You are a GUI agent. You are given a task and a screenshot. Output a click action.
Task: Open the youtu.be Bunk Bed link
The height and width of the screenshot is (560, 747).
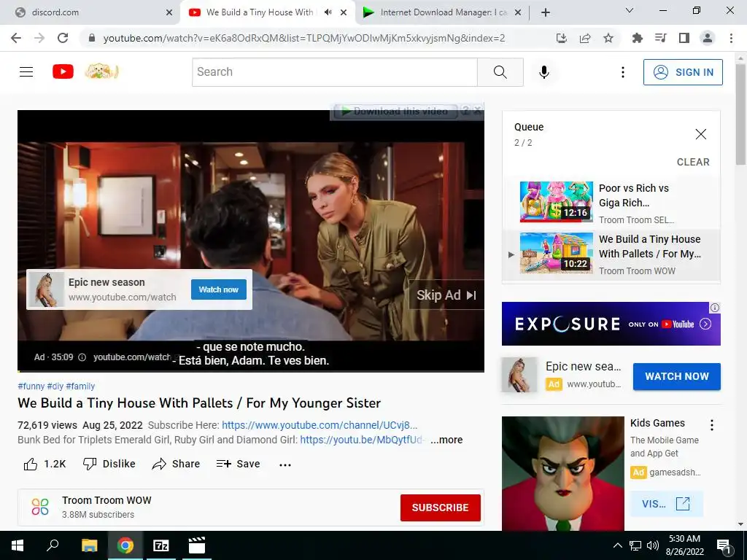(362, 440)
